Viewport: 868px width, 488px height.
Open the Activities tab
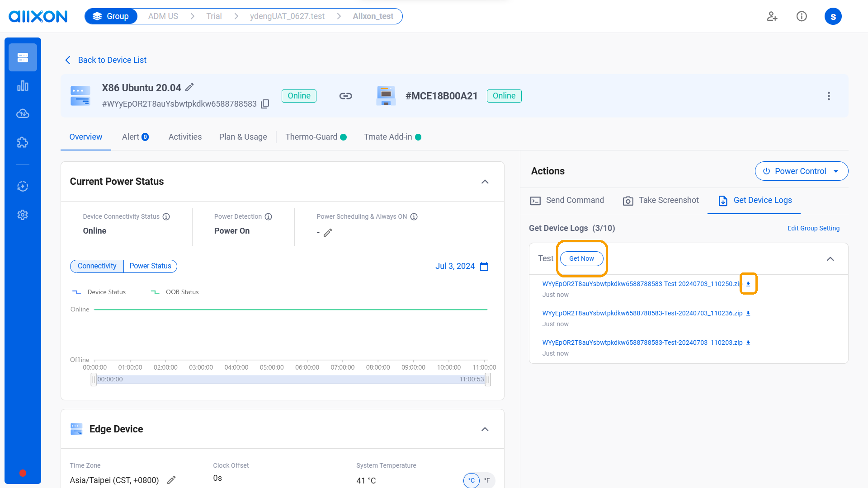pos(185,137)
